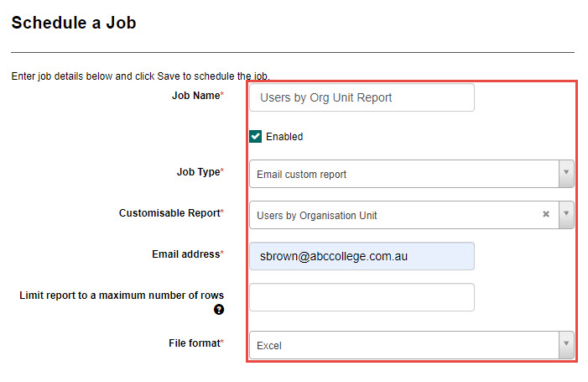This screenshot has height=382, width=588.
Task: Focus the Job Name text field
Action: [x=362, y=97]
